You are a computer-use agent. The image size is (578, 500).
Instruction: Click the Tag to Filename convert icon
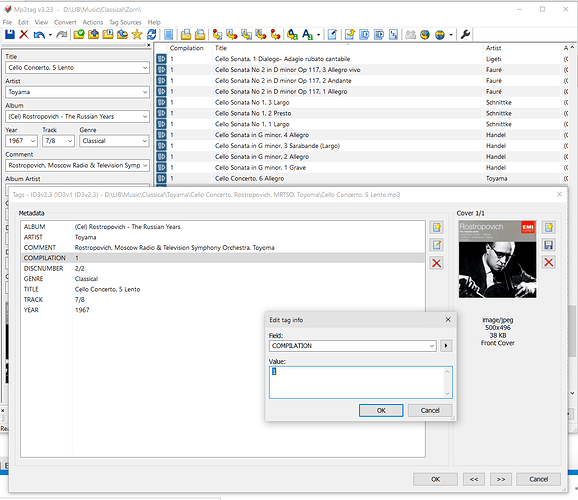coord(217,35)
